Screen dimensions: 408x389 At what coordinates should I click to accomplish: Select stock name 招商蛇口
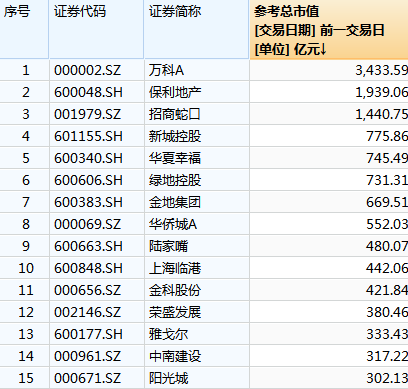(x=175, y=114)
